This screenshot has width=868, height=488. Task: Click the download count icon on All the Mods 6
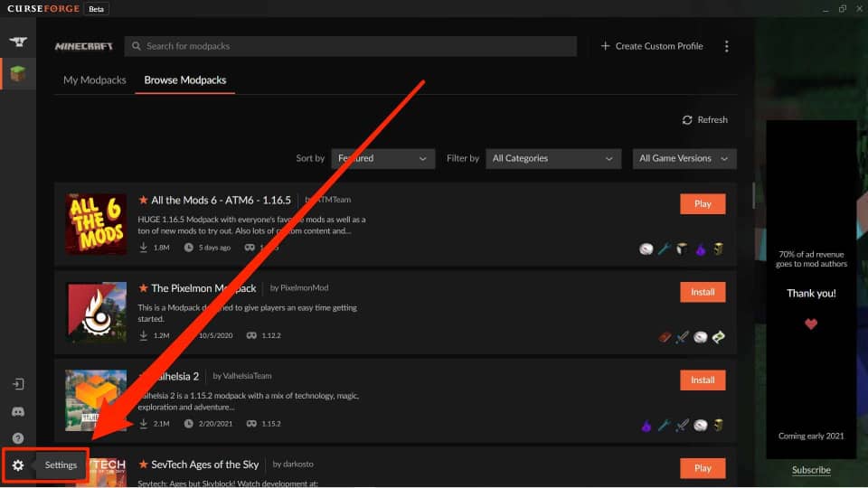tap(144, 248)
